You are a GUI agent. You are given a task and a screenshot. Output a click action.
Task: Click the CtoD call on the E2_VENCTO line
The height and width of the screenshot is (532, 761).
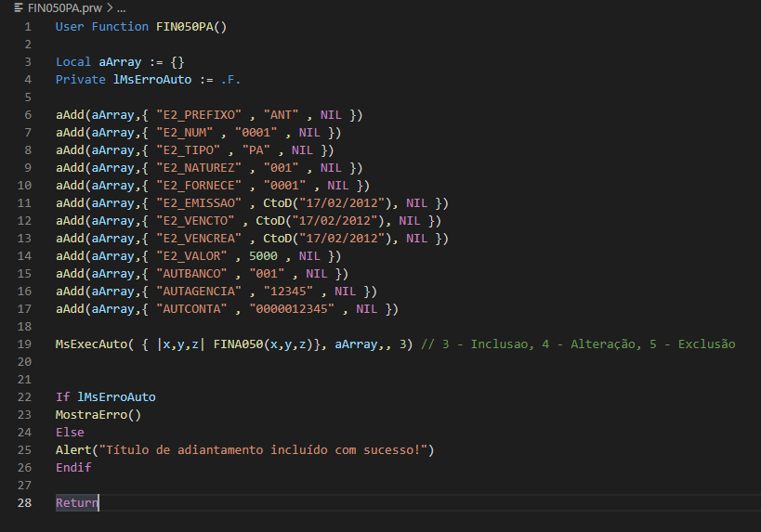323,221
